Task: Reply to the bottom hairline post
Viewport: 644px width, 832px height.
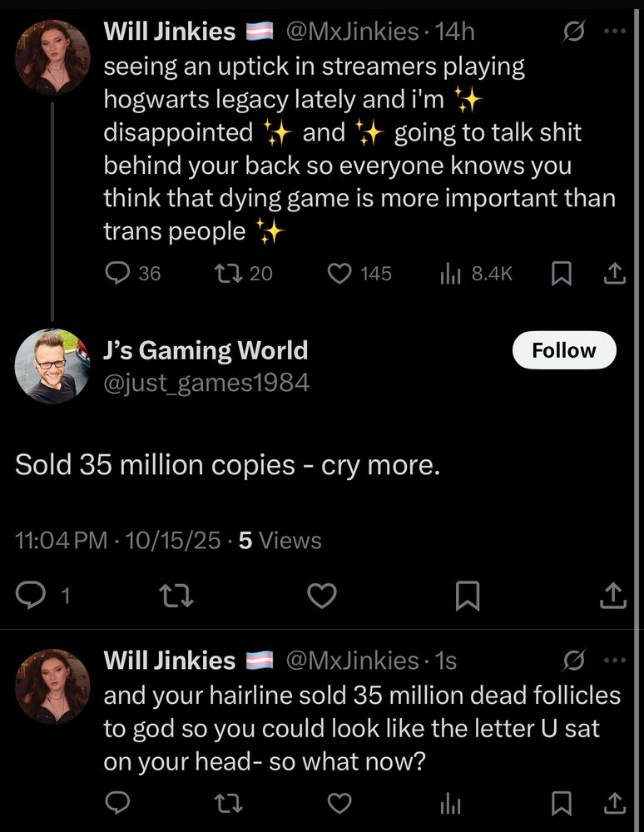Action: 119,802
